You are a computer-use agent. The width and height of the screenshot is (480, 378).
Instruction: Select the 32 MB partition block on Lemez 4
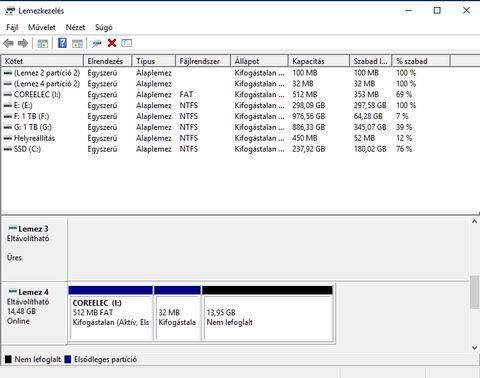point(177,314)
